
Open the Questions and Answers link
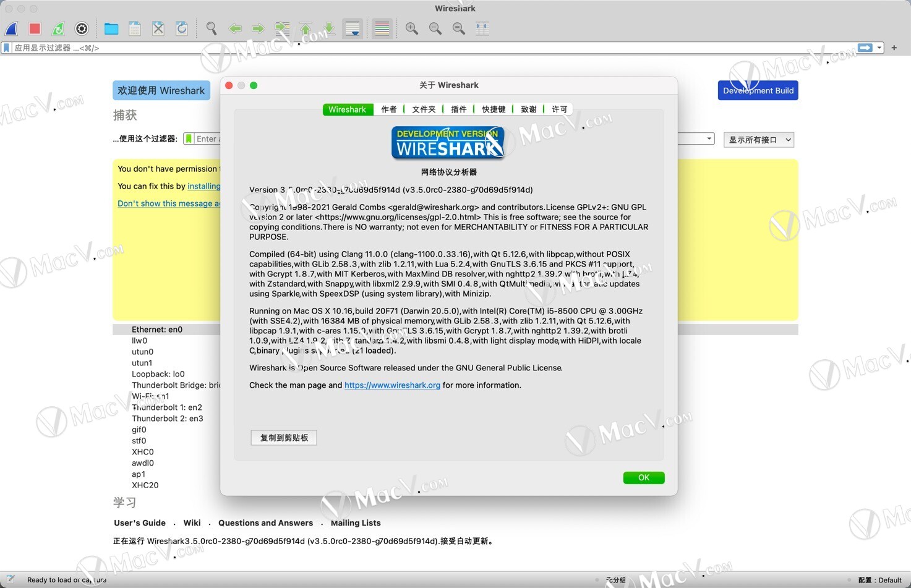[265, 523]
